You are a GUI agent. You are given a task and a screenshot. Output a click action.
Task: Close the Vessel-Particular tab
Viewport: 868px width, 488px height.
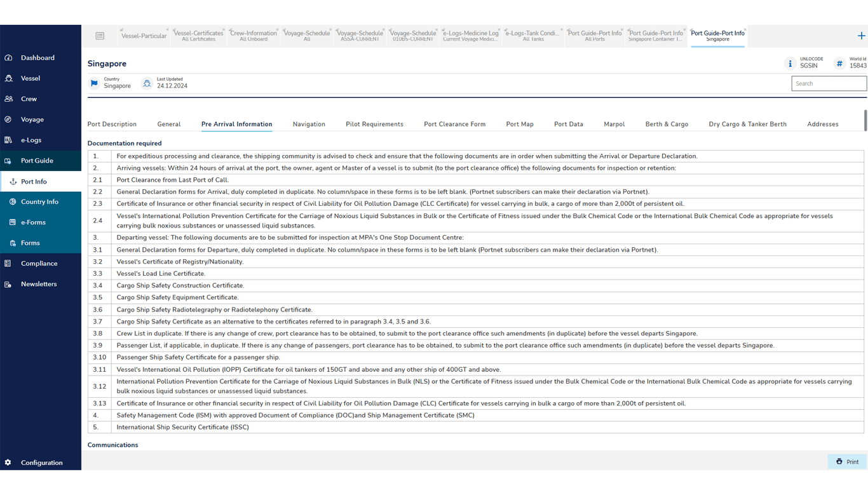[x=168, y=30]
